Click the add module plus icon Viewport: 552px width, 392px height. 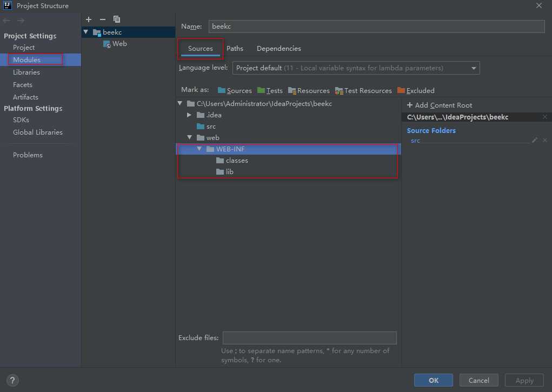coord(89,19)
